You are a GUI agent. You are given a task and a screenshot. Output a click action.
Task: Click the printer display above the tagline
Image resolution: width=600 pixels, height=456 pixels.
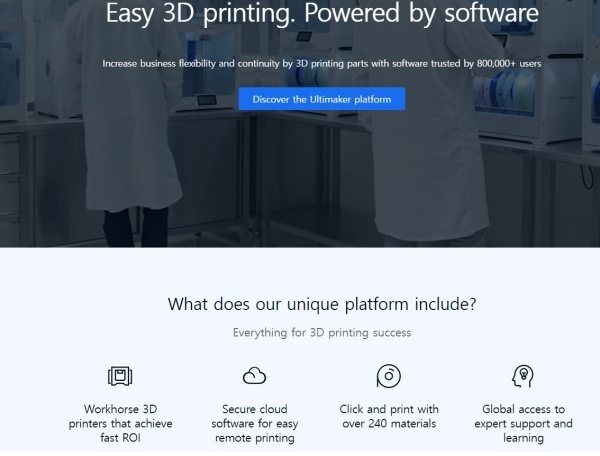click(x=304, y=37)
